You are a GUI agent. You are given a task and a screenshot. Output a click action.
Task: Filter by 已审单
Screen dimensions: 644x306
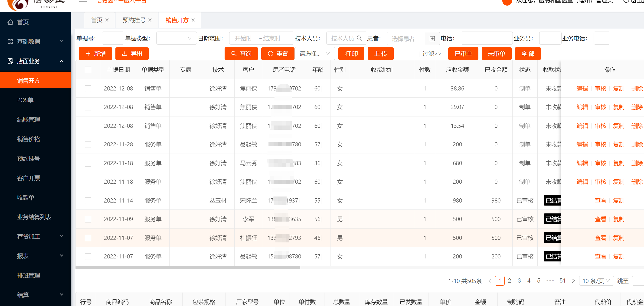point(463,53)
